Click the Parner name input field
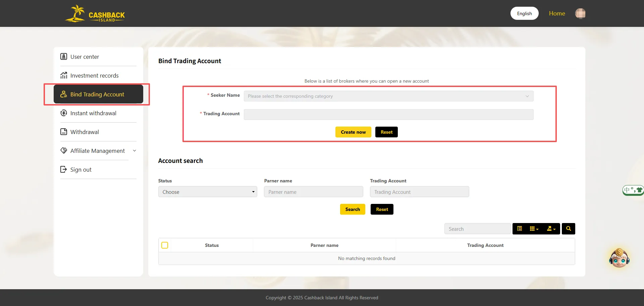The height and width of the screenshot is (306, 644). click(x=313, y=191)
